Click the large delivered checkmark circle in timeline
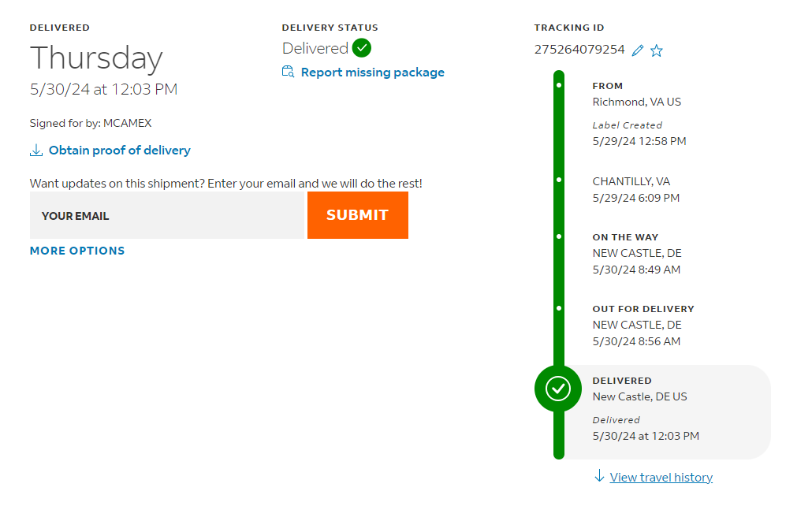 [x=558, y=388]
